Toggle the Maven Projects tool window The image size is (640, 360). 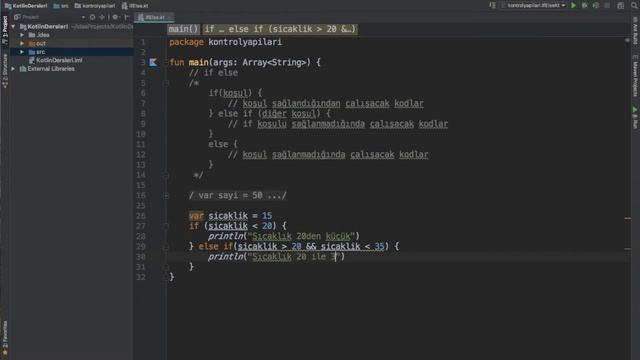click(635, 76)
